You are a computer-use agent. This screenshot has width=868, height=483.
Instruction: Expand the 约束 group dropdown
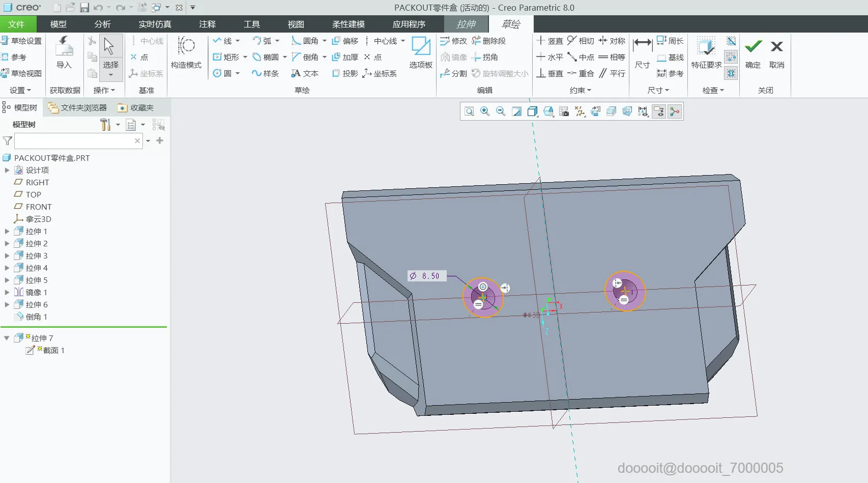581,90
